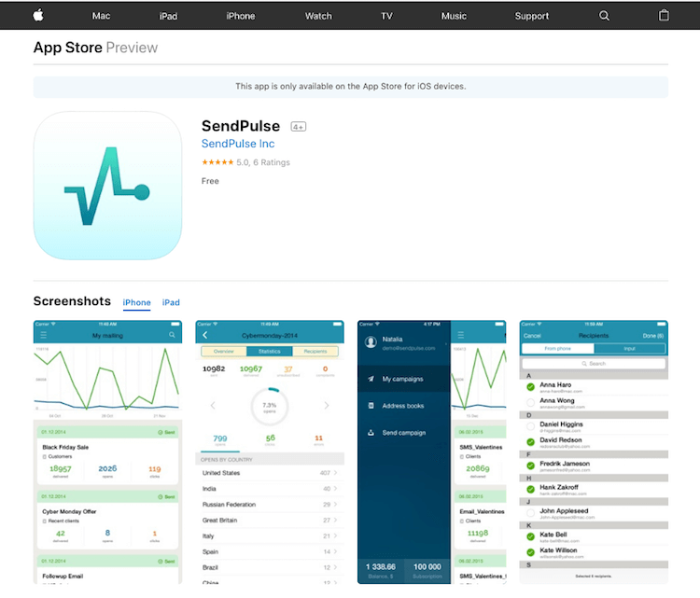
Task: Click Cancel in the Recipients screenshot
Action: click(532, 336)
